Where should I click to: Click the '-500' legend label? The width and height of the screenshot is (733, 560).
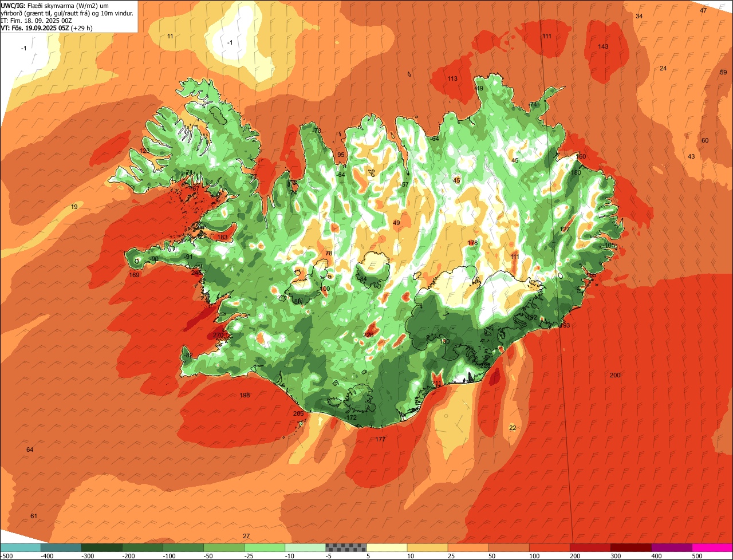(x=7, y=556)
